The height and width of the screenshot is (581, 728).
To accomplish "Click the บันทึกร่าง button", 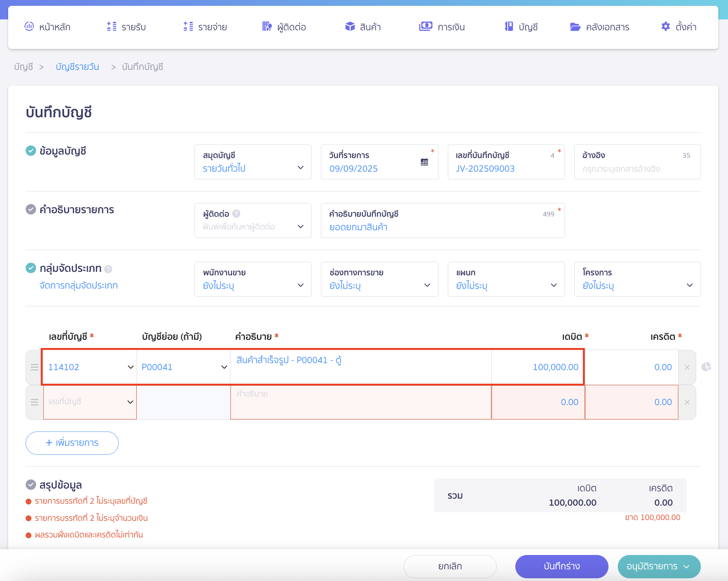I will coord(561,566).
